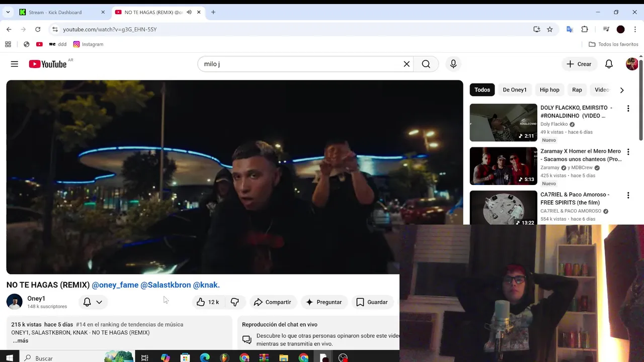
Task: Click the page vertical scrollbar
Action: [641, 101]
